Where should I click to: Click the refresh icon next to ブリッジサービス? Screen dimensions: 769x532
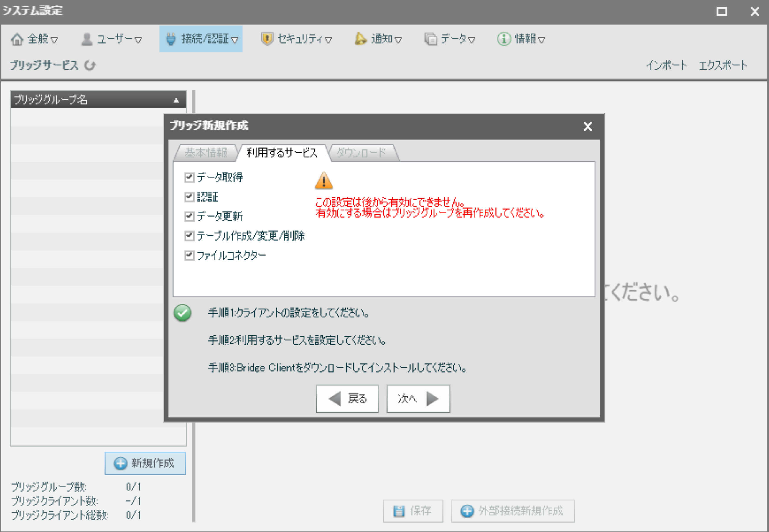coord(90,65)
